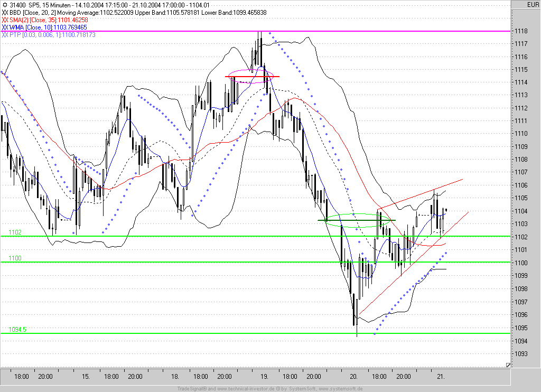The width and height of the screenshot is (541, 392).
Task: Select the dark green horizontal line inside green ellipse
Action: click(357, 220)
